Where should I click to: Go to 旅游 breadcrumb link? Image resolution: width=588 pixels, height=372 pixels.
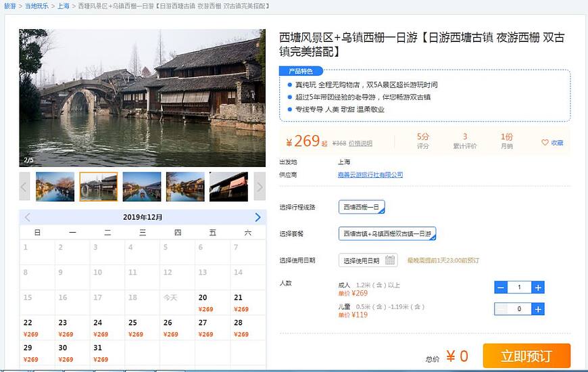point(10,6)
